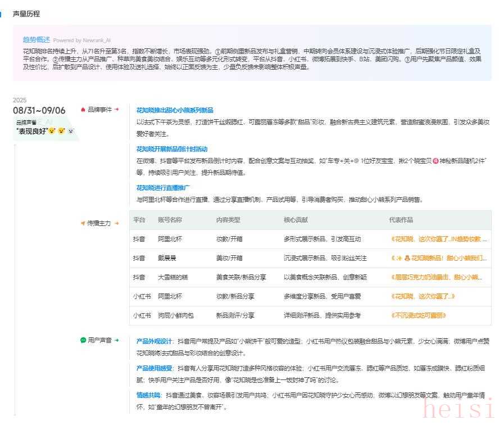
Task: Click the megaphone icon beside 传播主力
Action: tap(83, 223)
